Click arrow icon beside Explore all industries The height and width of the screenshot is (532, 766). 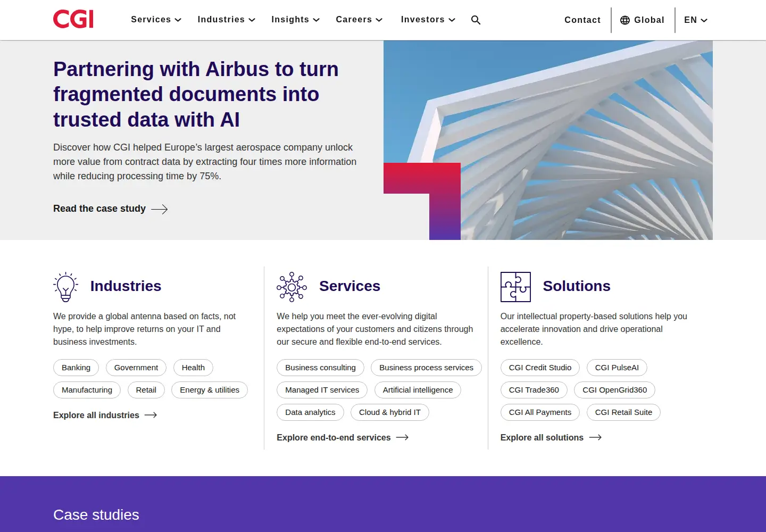[151, 415]
